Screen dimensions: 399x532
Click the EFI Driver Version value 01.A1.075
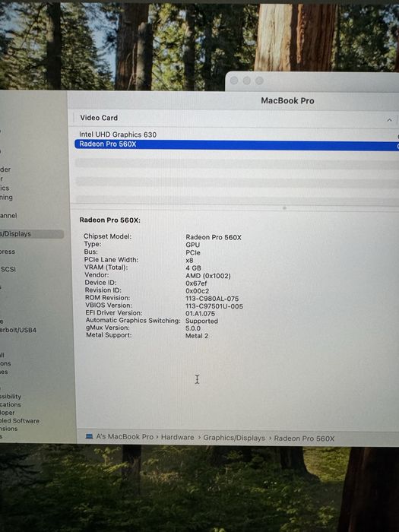200,313
